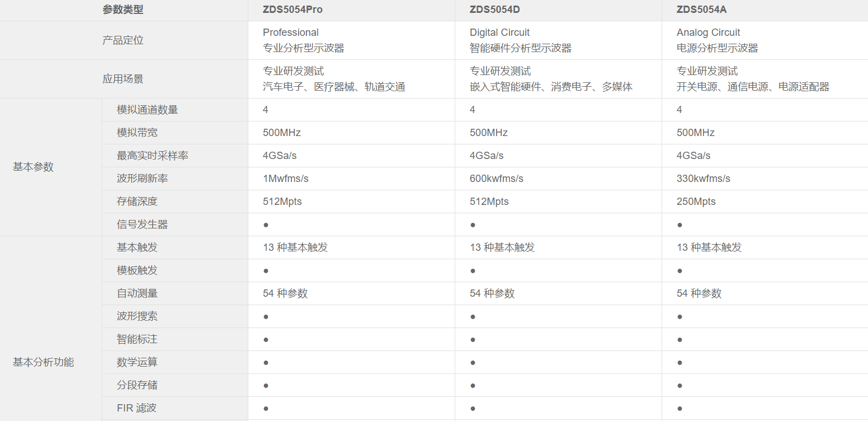Select the 自动测量 row label

coord(138,293)
